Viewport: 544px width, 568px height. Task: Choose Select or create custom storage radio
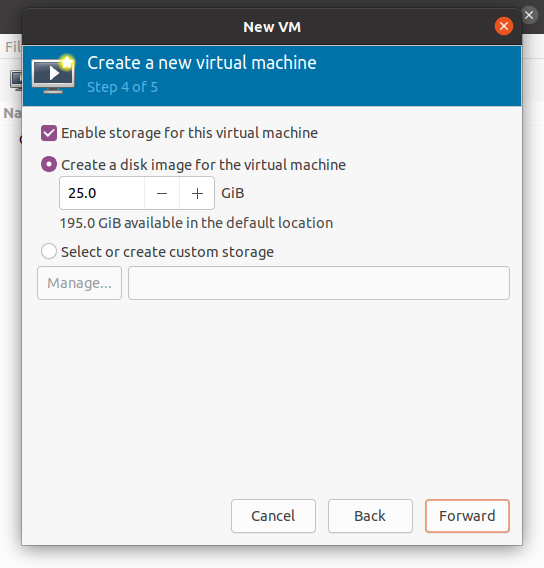tap(49, 251)
